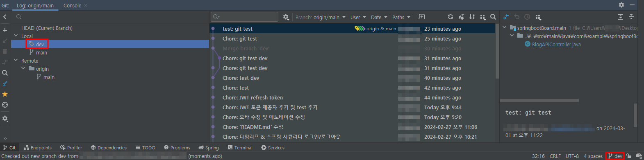Open the Endpoints tool window

coord(38,148)
